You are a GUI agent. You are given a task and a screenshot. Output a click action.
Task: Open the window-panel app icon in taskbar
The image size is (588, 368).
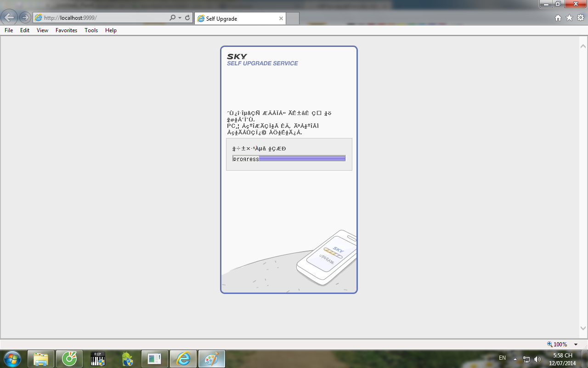155,359
